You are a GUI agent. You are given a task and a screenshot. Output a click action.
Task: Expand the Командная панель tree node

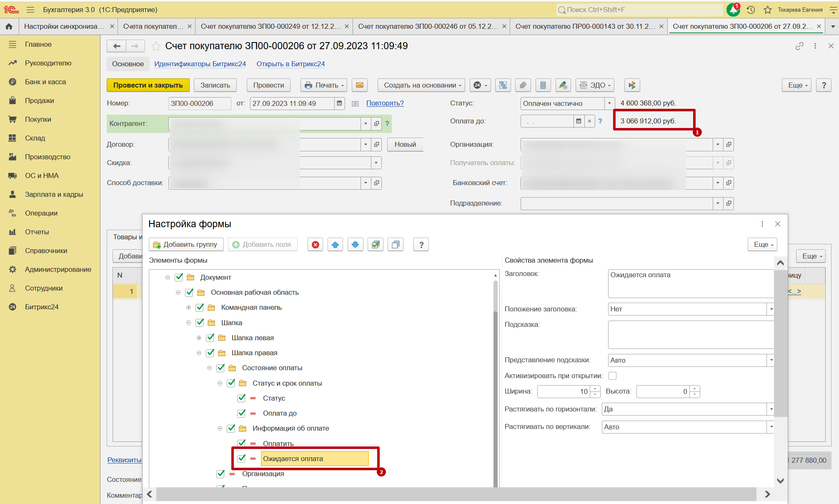coord(188,308)
